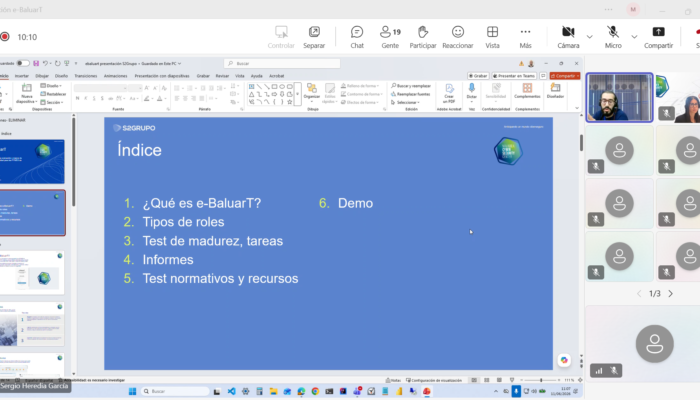700x400 pixels.
Task: Undo the last action in PowerPoint
Action: click(45, 63)
